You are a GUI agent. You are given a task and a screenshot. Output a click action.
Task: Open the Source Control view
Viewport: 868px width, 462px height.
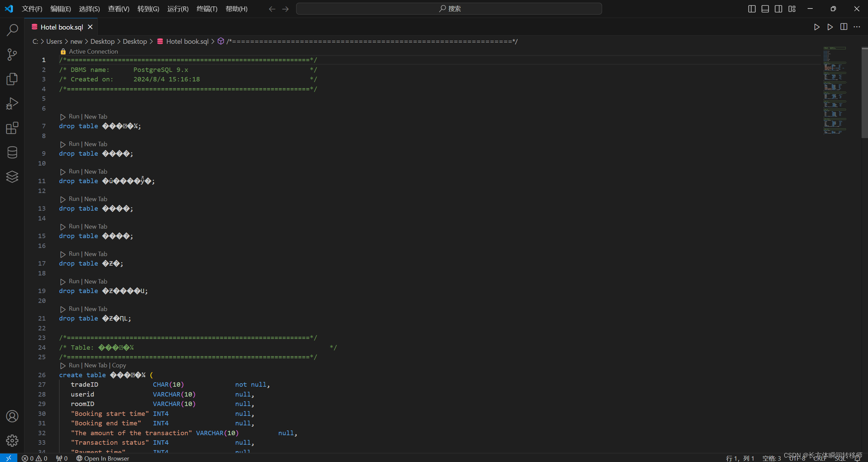(x=12, y=54)
